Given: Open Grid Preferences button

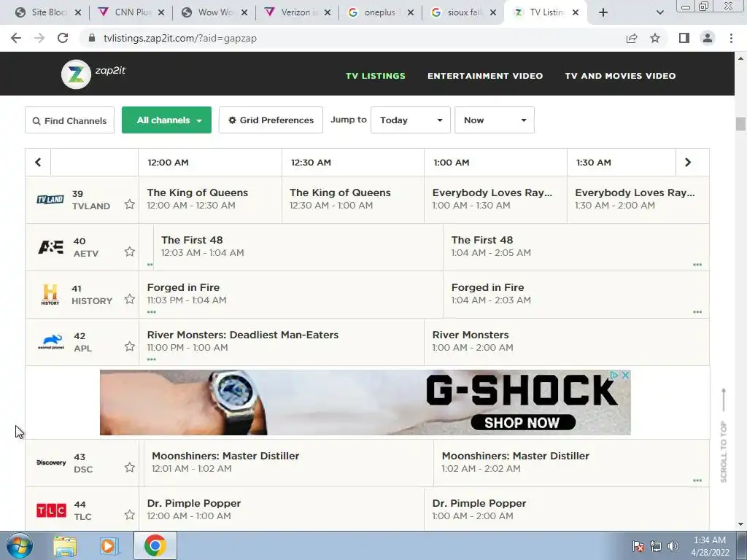Looking at the screenshot, I should (271, 120).
